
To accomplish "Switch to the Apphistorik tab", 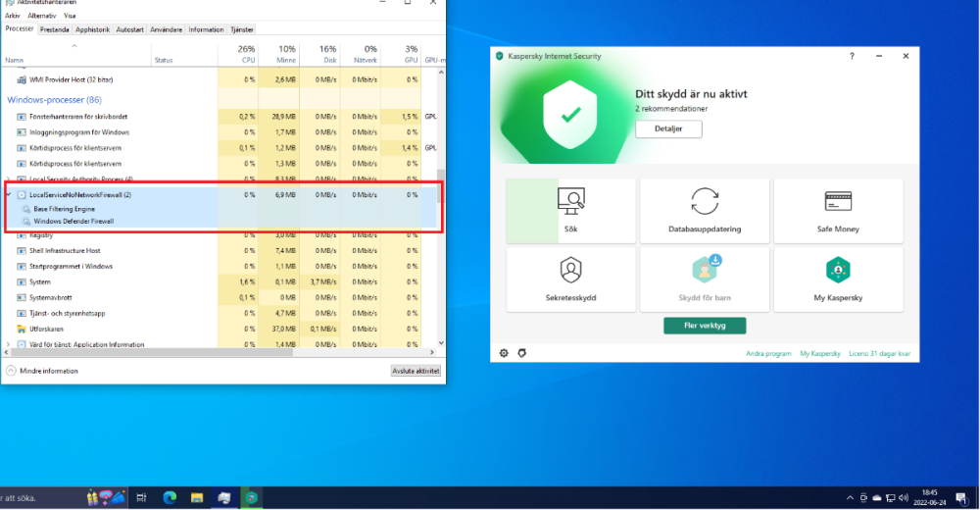I will 92,29.
